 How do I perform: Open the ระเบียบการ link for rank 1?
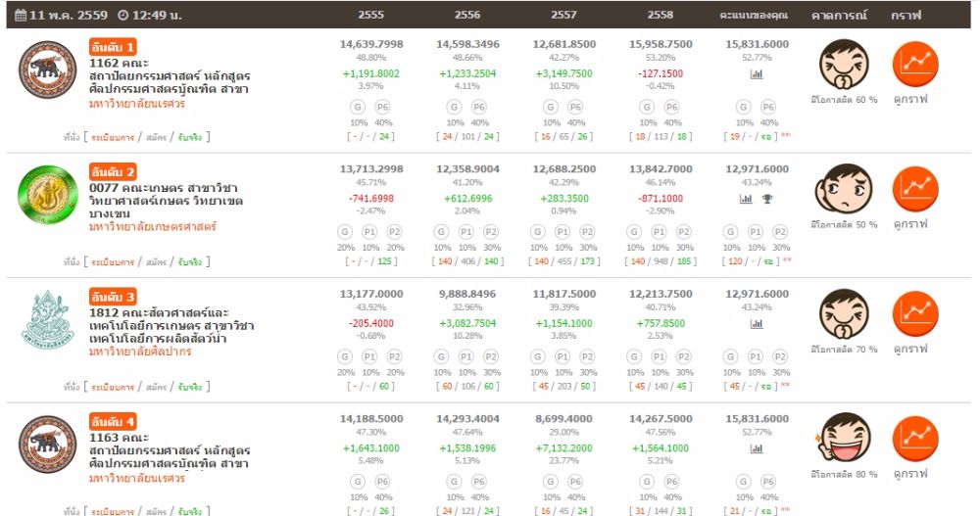pyautogui.click(x=114, y=137)
